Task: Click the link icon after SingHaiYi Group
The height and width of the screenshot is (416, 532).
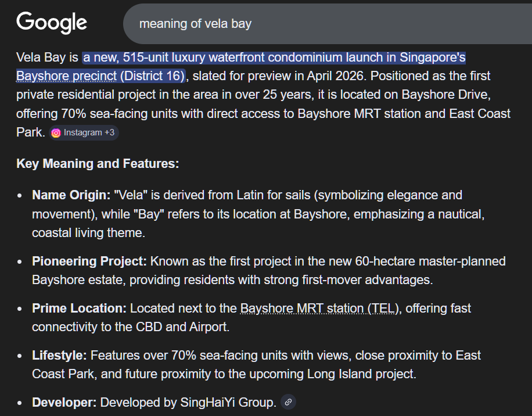Action: click(x=288, y=402)
